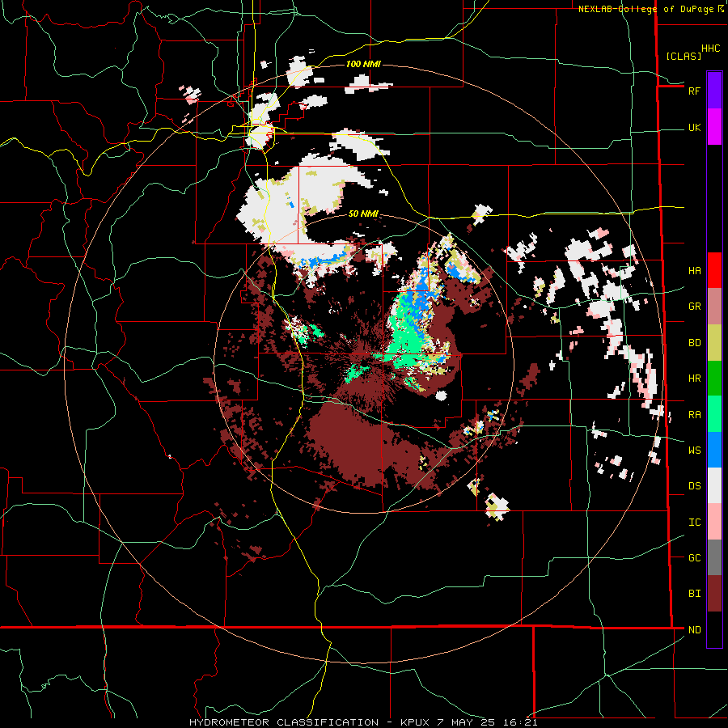The image size is (728, 728).
Task: Click the HHC product label
Action: 710,49
